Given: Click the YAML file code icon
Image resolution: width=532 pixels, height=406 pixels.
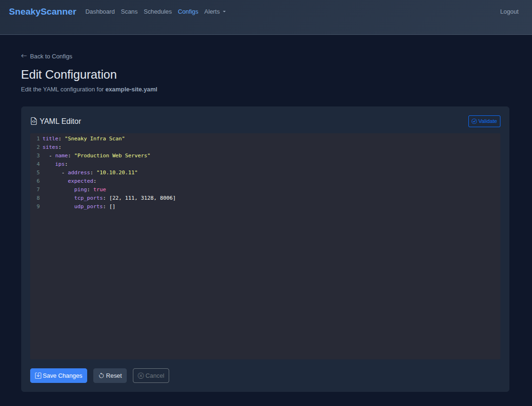Looking at the screenshot, I should 33,122.
